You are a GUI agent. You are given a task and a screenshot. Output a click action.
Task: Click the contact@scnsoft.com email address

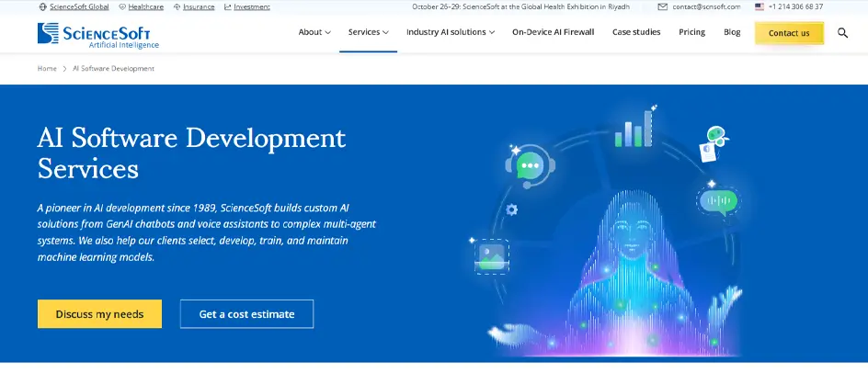(x=706, y=7)
